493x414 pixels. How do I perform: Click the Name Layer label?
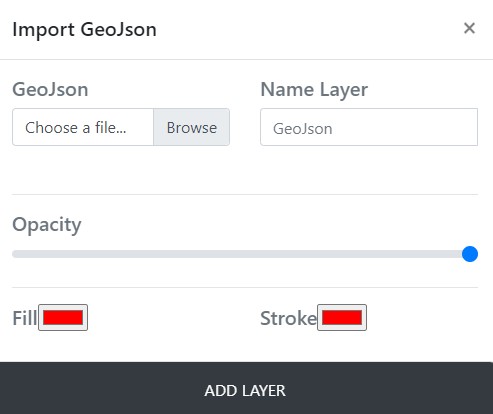[314, 90]
